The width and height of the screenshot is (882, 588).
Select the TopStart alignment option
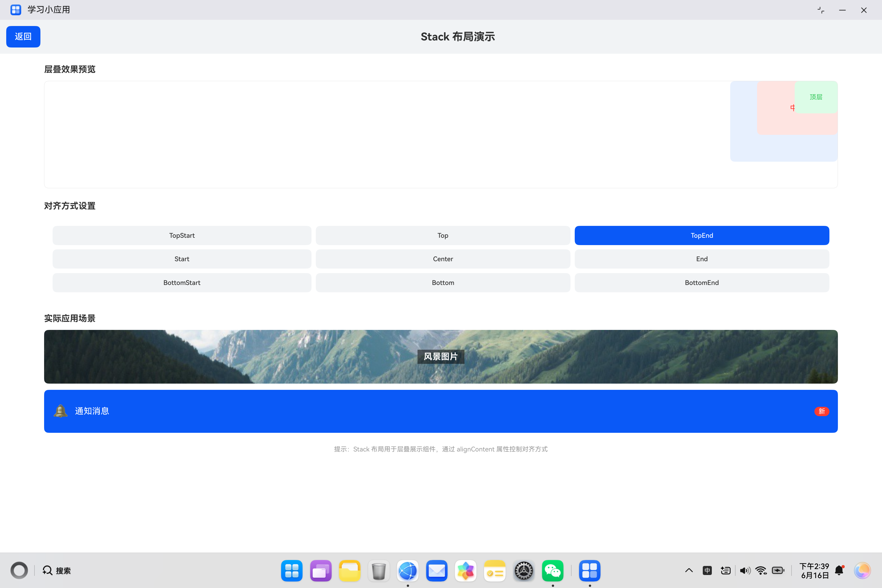coord(182,235)
